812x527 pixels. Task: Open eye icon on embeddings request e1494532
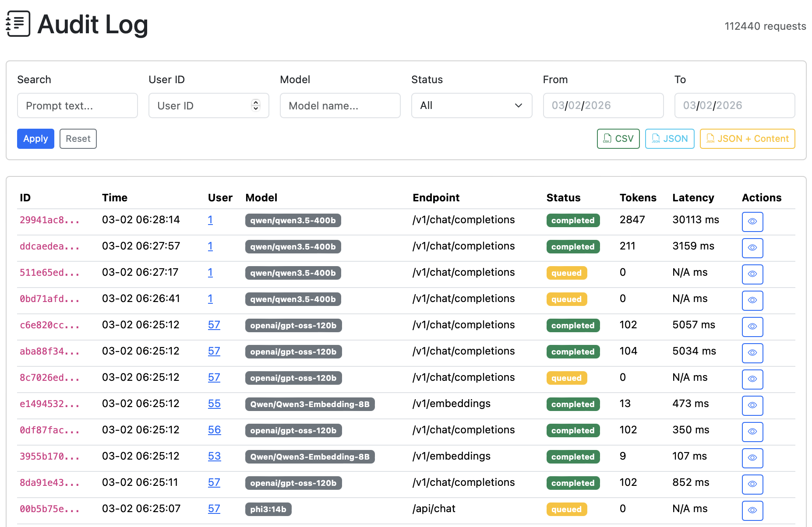tap(752, 405)
